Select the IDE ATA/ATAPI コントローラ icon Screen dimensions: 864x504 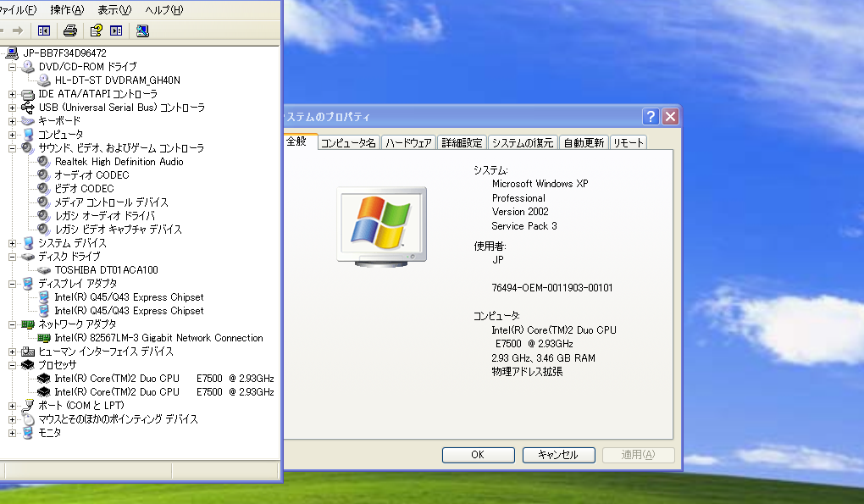coord(28,94)
